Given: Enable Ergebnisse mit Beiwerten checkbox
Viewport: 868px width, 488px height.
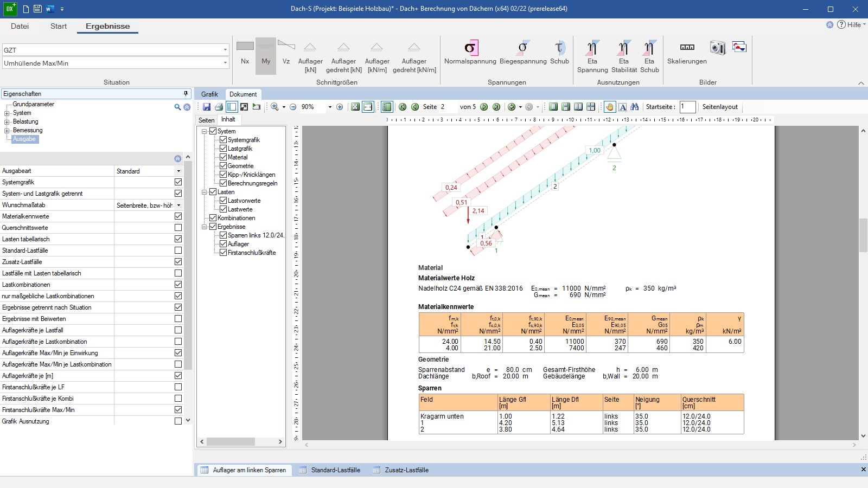Looking at the screenshot, I should [x=178, y=319].
